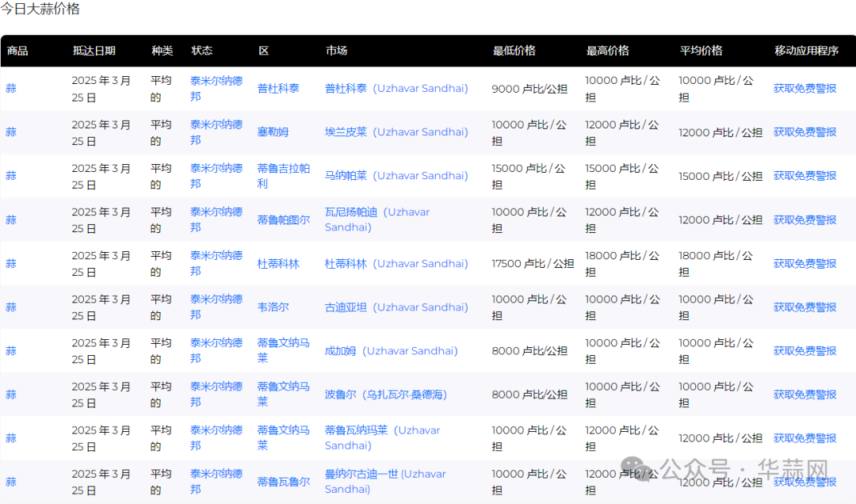Click 获取免费警报 in the 瓦尼扬帕迪 row
The image size is (856, 504).
[804, 220]
